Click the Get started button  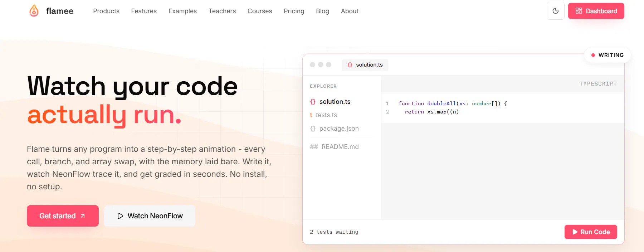pos(63,216)
